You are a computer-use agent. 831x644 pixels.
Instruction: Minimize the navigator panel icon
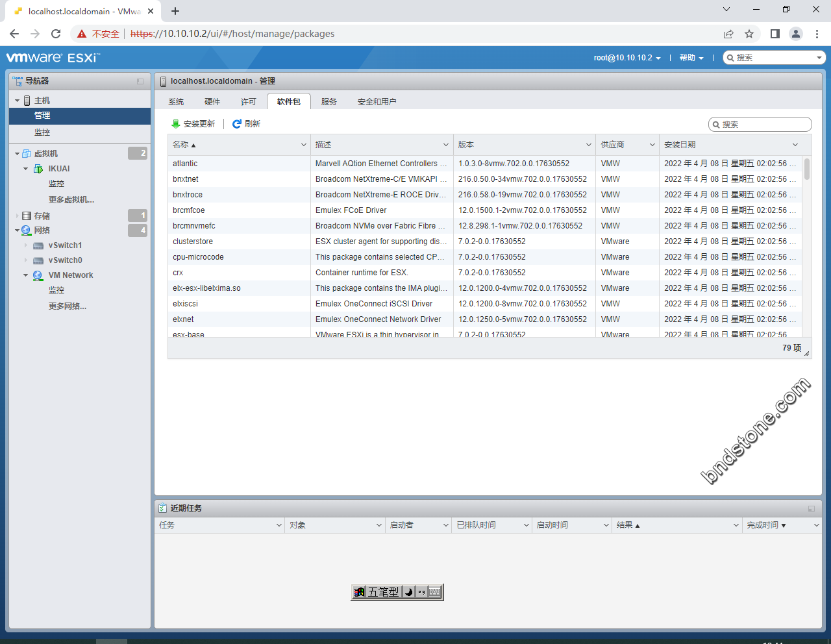point(140,81)
